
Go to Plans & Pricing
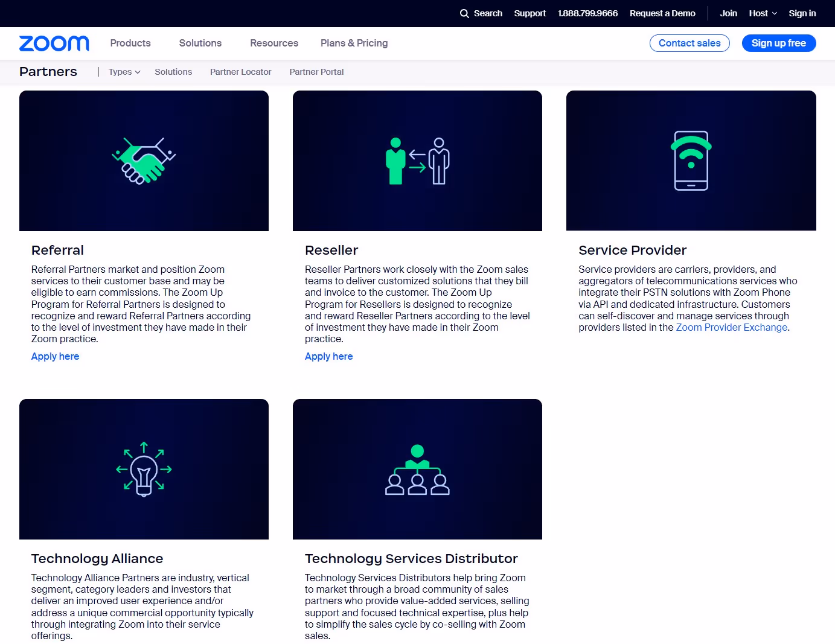(354, 43)
